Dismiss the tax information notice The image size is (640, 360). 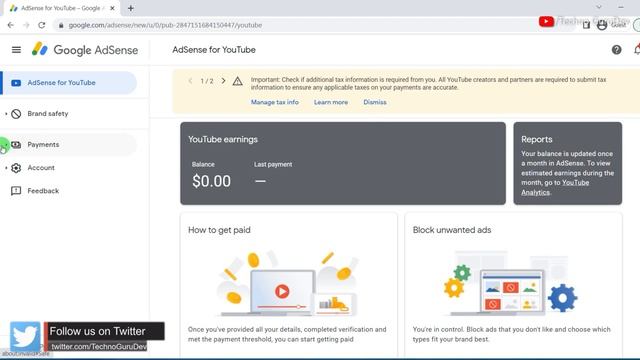[375, 102]
